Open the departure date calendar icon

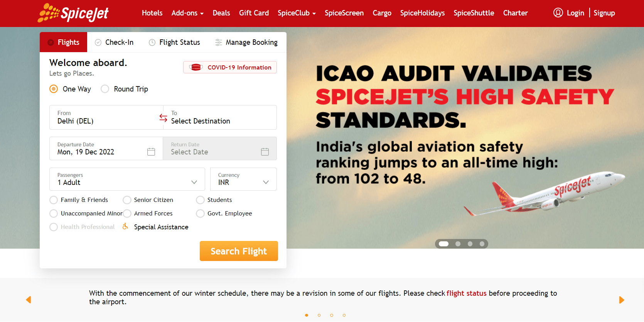(151, 152)
